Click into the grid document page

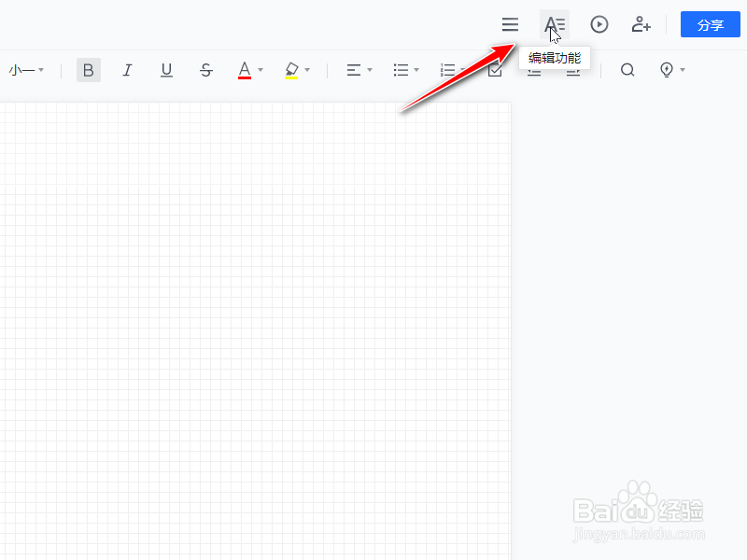point(255,331)
